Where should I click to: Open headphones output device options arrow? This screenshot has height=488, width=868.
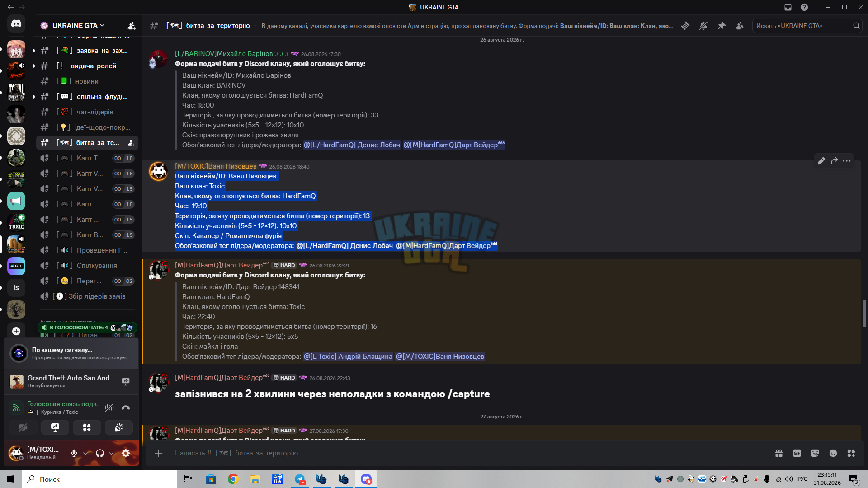click(x=111, y=453)
